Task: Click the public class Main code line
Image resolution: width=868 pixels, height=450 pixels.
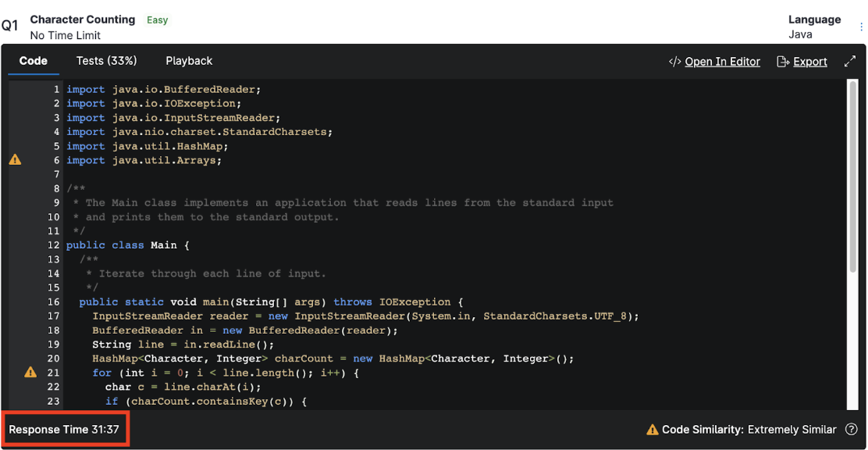Action: [128, 245]
